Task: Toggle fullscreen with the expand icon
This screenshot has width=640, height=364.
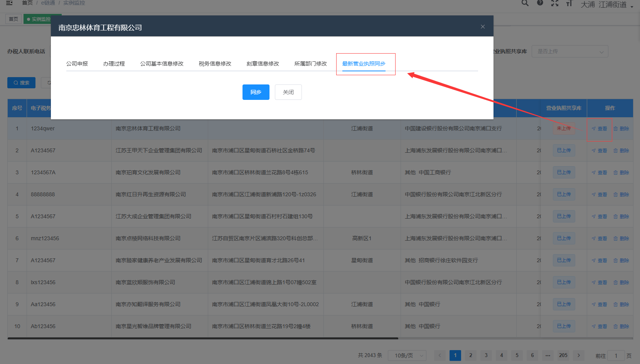Action: tap(554, 3)
